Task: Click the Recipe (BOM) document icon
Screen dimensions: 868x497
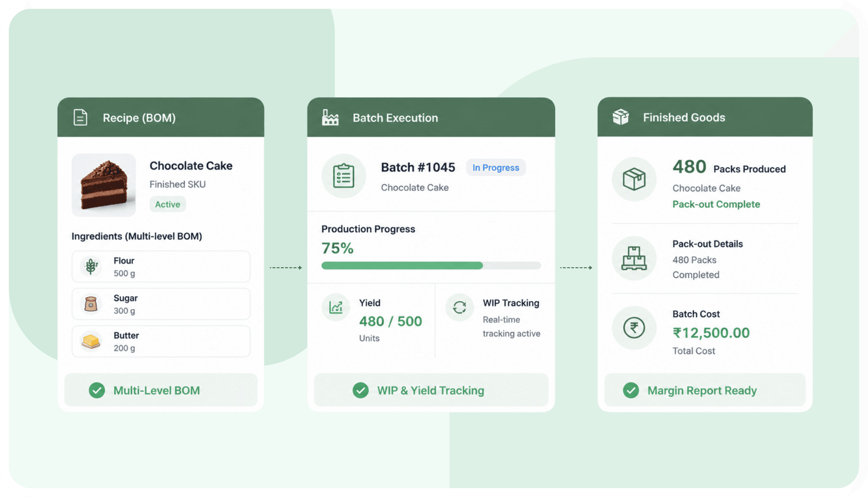Action: 80,117
